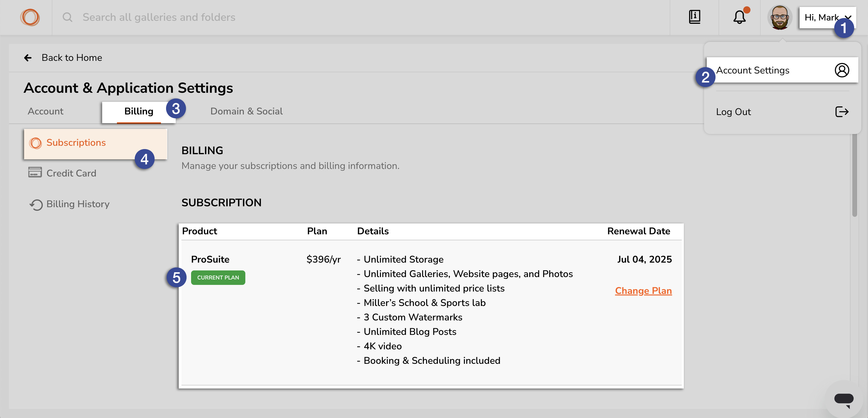Click the back arrow icon
Image resolution: width=868 pixels, height=418 pixels.
[28, 58]
